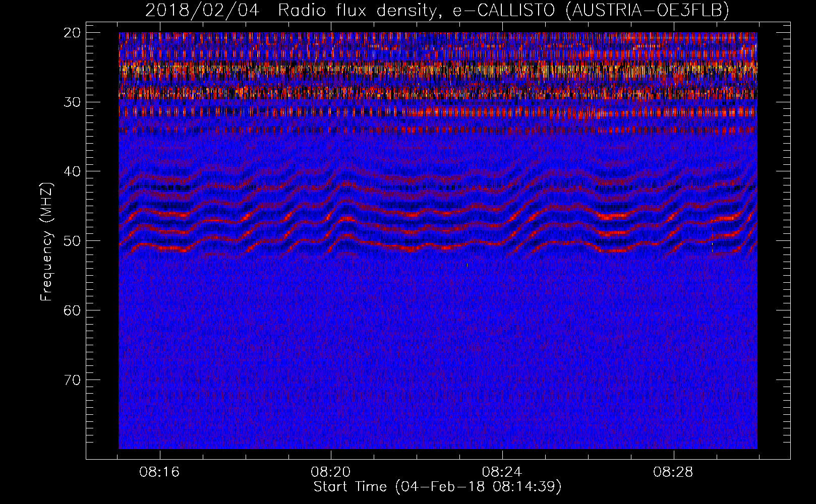Click the '30' frequency tick label

point(73,102)
